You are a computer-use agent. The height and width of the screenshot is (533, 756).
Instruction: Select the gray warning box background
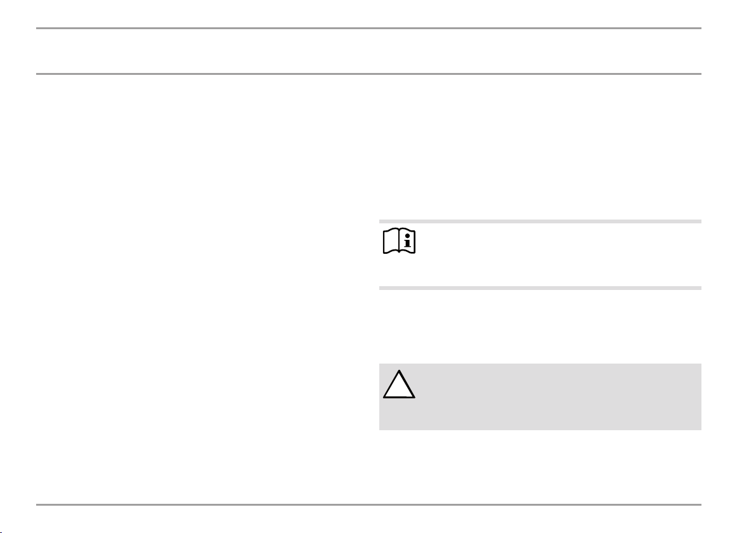click(540, 397)
